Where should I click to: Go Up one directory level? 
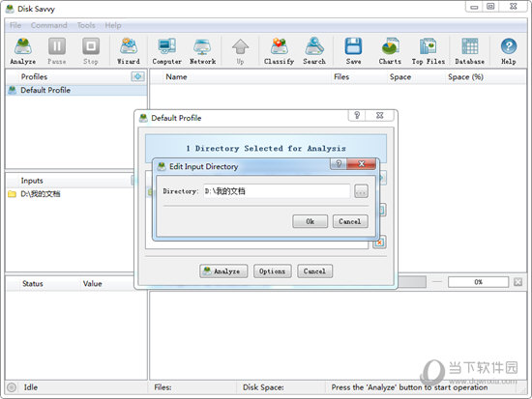[240, 51]
